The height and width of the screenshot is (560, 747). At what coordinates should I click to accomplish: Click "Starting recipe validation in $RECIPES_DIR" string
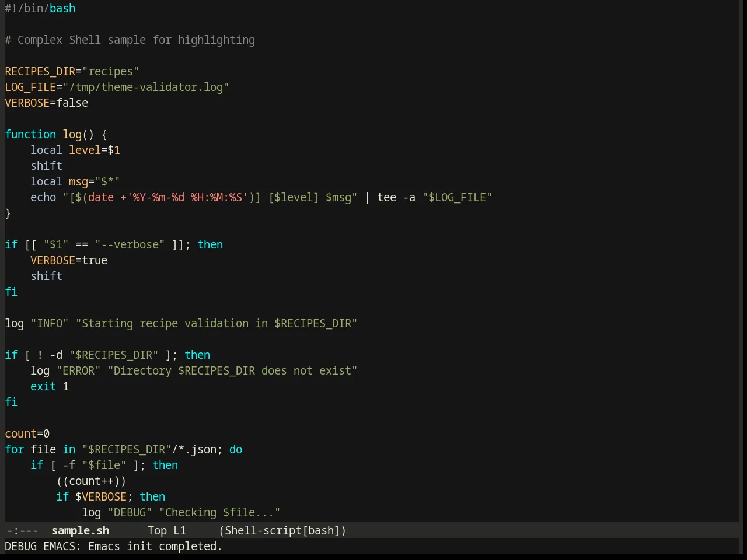[x=217, y=323]
